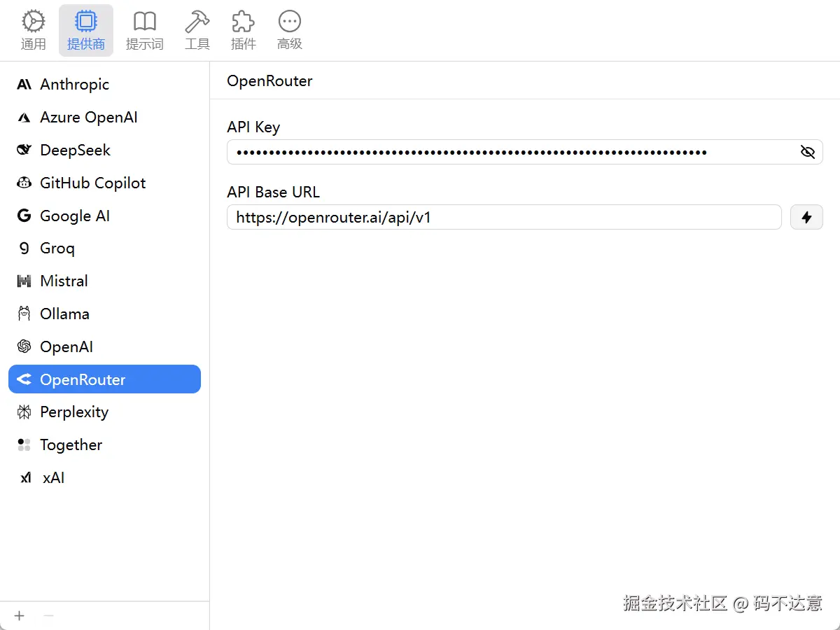Screen dimensions: 840x630
Task: Select Ollama provider label
Action: [x=65, y=314]
